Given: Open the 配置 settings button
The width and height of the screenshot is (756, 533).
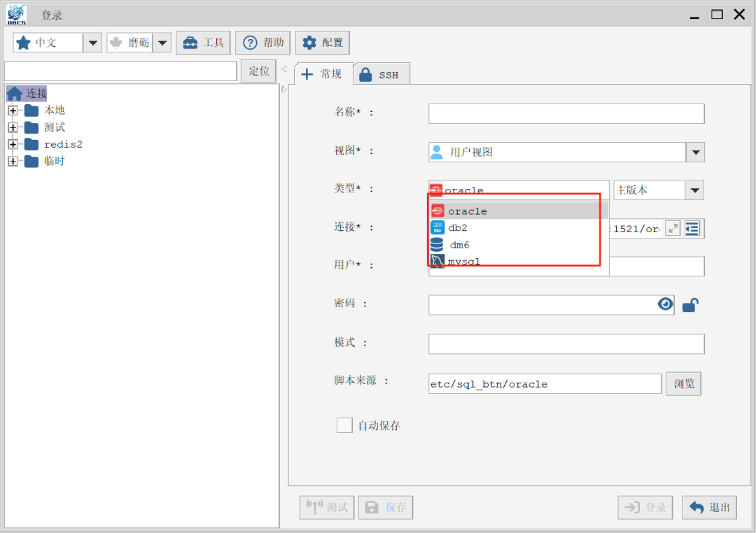Looking at the screenshot, I should point(323,43).
